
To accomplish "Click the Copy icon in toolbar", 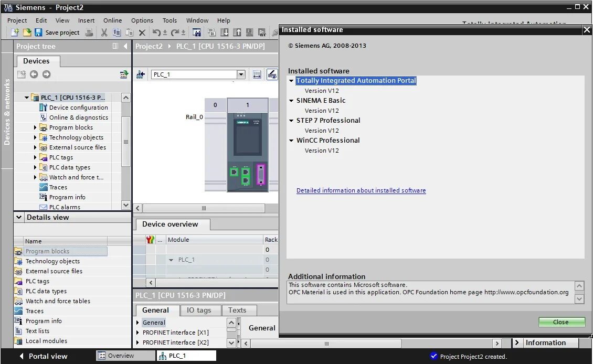I will [117, 33].
